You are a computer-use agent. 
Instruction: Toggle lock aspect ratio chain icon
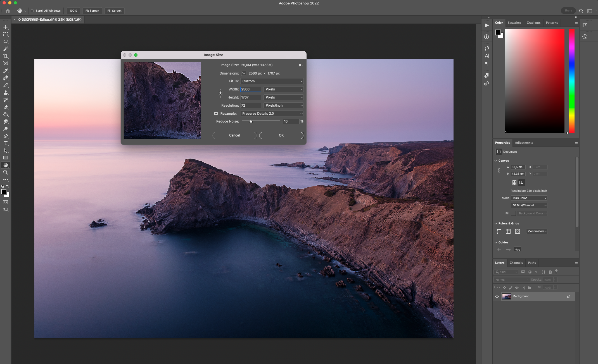220,94
